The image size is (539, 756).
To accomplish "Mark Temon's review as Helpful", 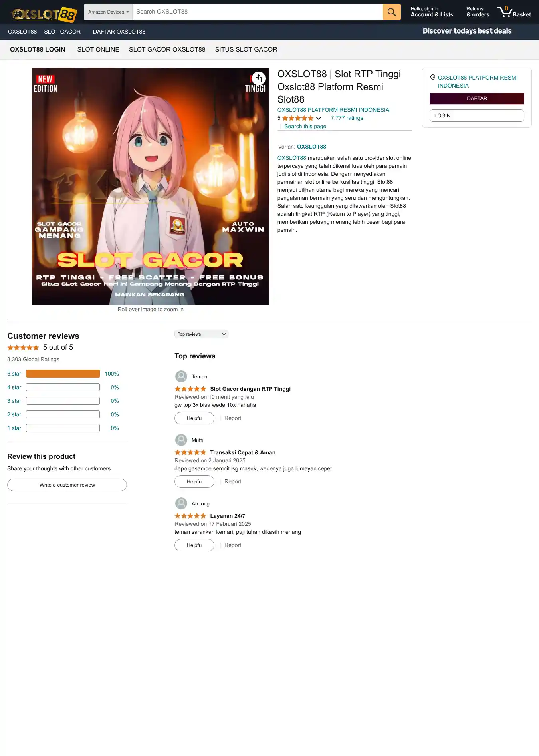I will point(194,418).
